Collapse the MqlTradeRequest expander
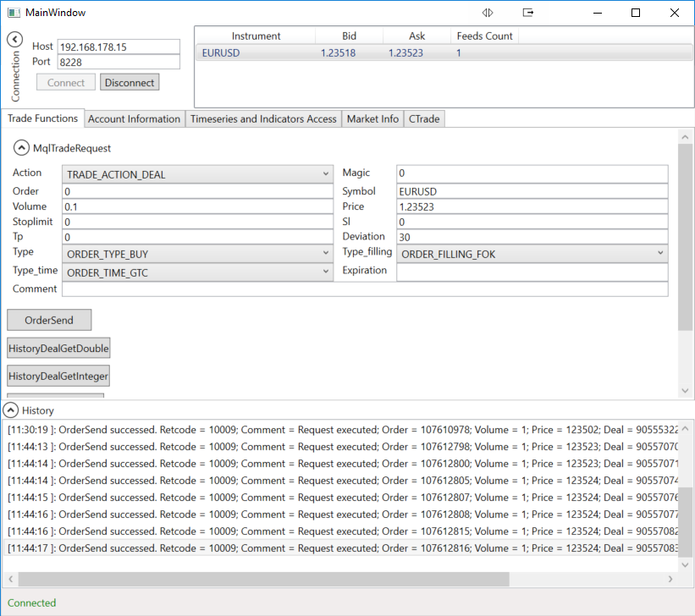695x616 pixels. click(x=21, y=147)
